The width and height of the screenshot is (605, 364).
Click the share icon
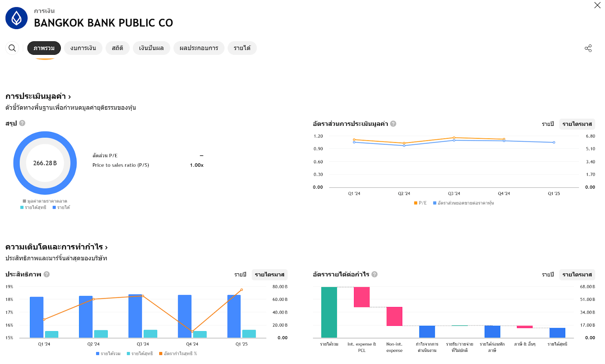point(588,48)
